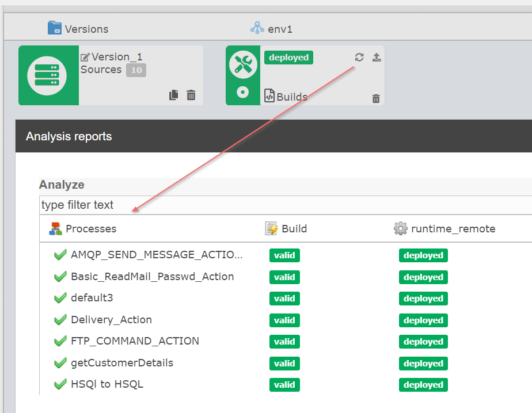Click the valid badge for FTP_COMMAND_ACTION
532x413 pixels.
tap(284, 341)
